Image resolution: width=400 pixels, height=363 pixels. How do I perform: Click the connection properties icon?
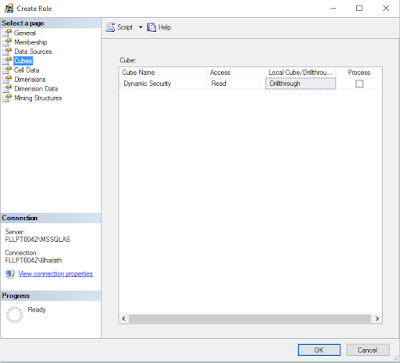(x=10, y=274)
